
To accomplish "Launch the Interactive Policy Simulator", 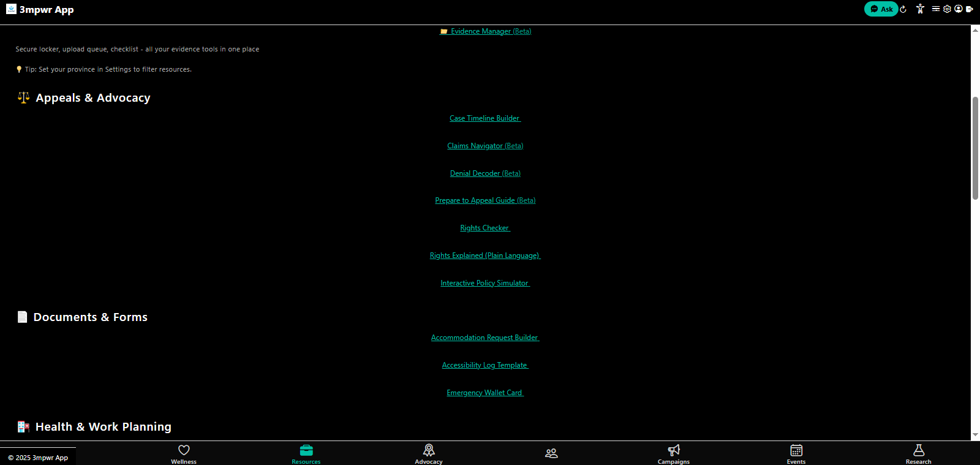I will [485, 283].
